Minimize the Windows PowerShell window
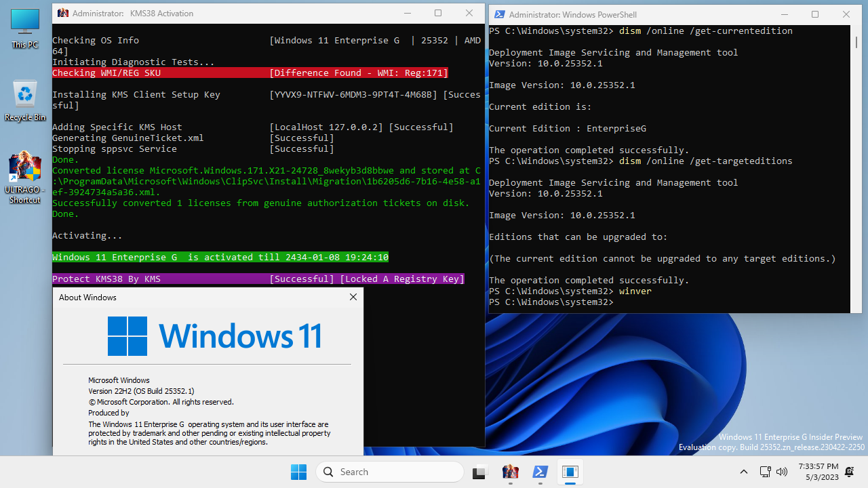Image resolution: width=868 pixels, height=488 pixels. 784,14
